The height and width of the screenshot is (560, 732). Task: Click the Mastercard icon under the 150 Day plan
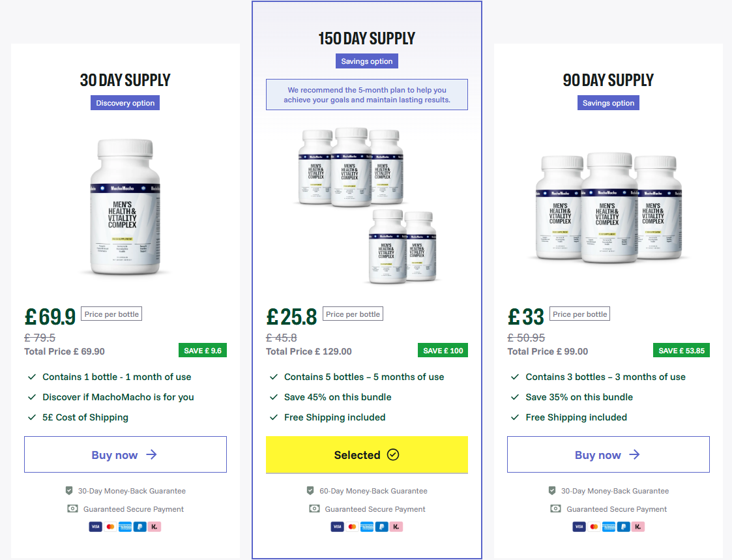[351, 526]
